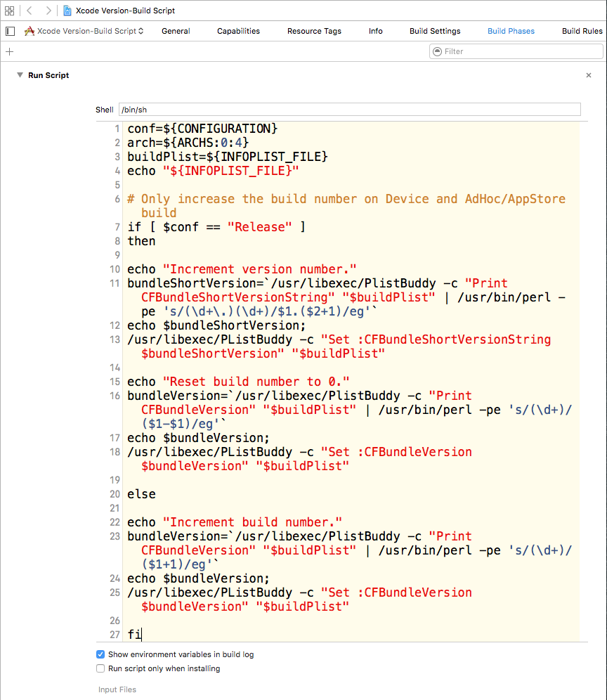Click line 1 conf=${CONFIGURATION}
Viewport: 607px width, 700px height.
pyautogui.click(x=202, y=129)
